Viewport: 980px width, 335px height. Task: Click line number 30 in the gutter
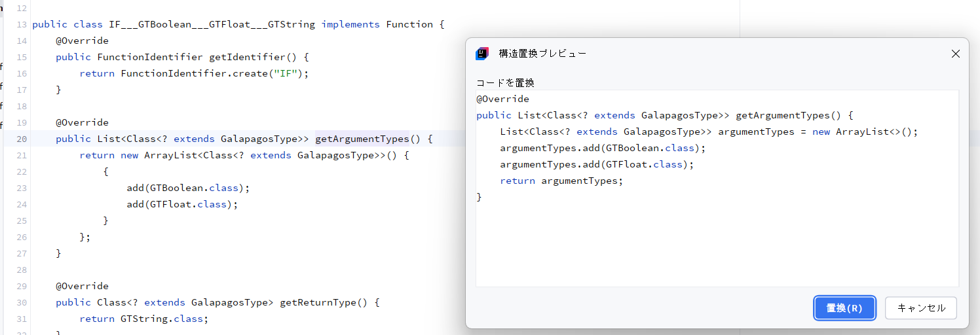tap(21, 302)
